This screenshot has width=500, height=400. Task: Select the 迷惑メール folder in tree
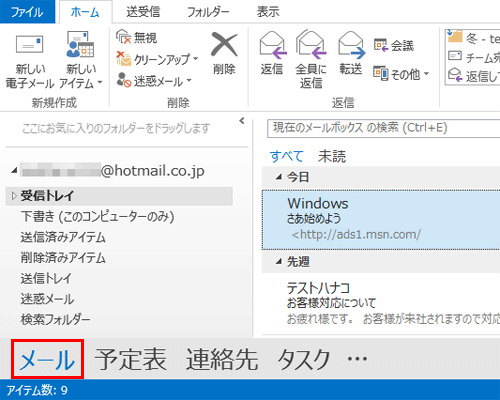click(47, 299)
